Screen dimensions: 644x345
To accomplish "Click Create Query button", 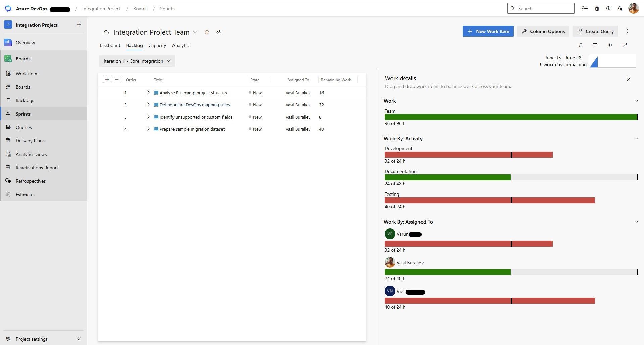I will (x=595, y=31).
